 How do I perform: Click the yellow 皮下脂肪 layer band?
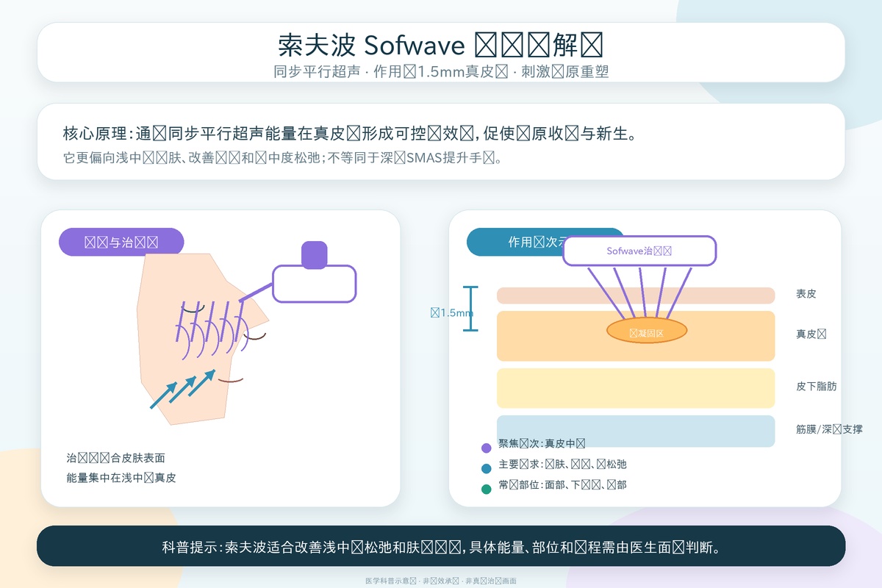pyautogui.click(x=636, y=388)
